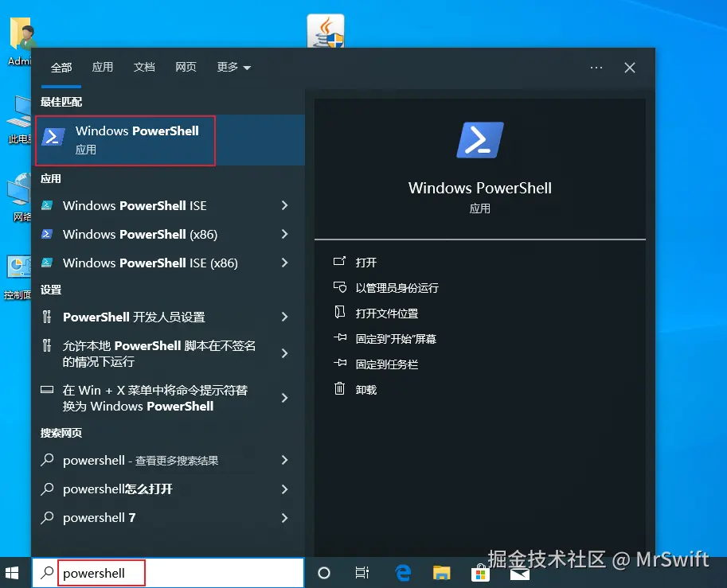Click the PowerShell ISE app icon

(x=47, y=205)
